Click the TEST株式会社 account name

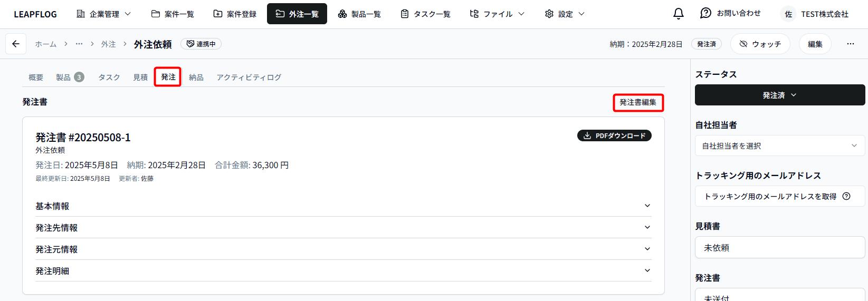825,14
